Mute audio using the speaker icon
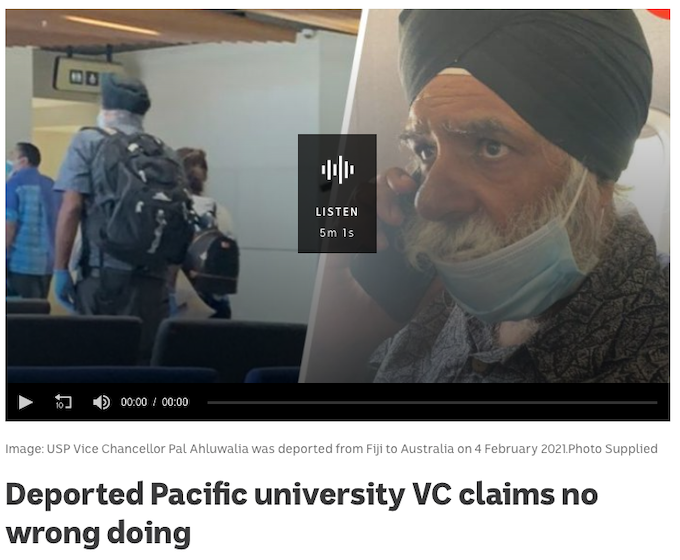Image resolution: width=680 pixels, height=560 pixels. 101,402
